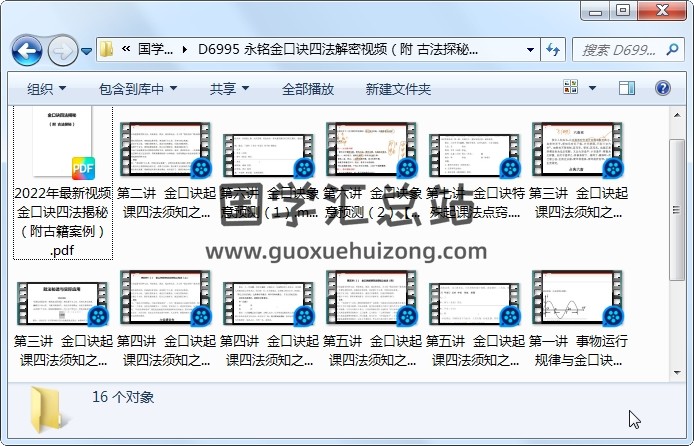
Task: Click the Back navigation arrow
Action: (26, 49)
